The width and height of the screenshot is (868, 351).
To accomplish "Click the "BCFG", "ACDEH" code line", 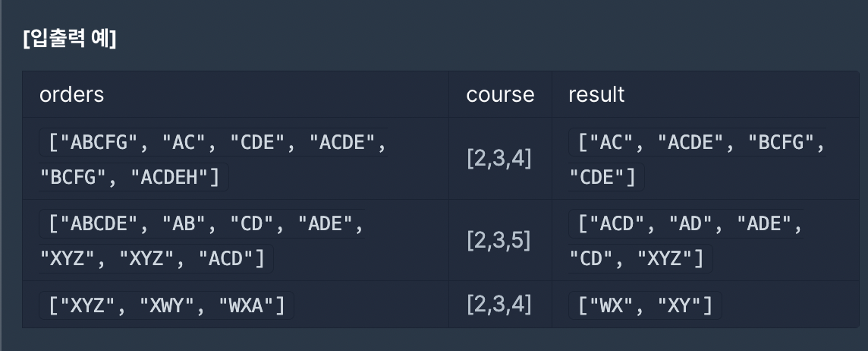I will point(133,178).
